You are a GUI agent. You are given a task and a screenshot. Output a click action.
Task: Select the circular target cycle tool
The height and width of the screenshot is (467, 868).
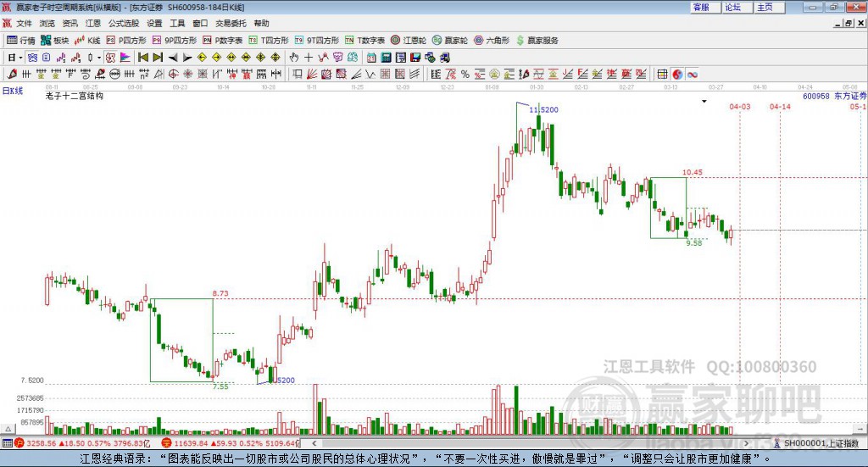[x=173, y=74]
